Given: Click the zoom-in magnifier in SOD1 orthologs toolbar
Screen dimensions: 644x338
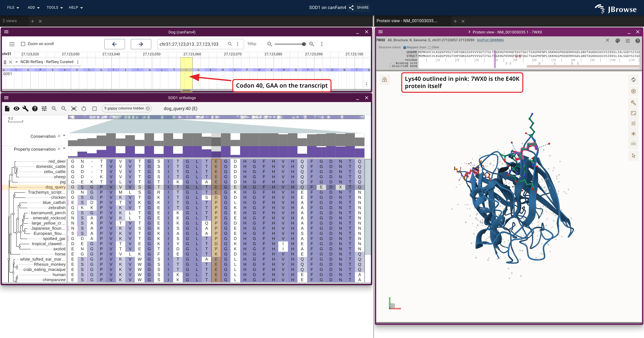Looking at the screenshot, I should click(x=54, y=108).
